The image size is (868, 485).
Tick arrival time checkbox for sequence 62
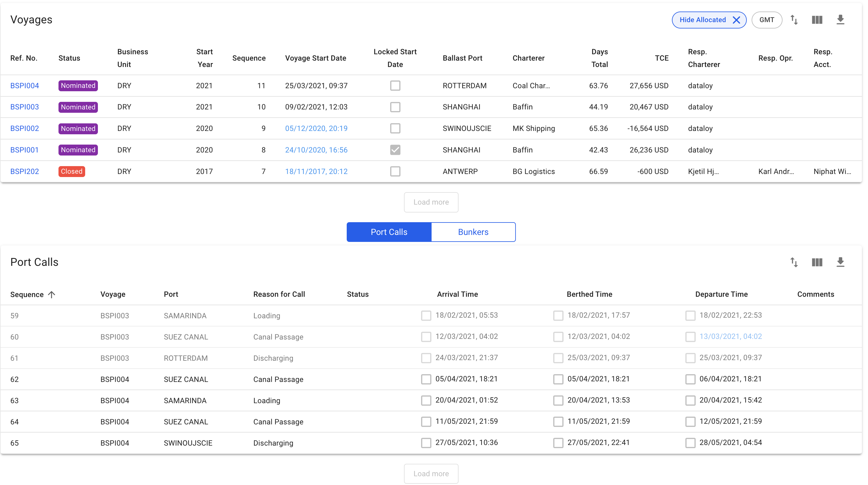(426, 379)
